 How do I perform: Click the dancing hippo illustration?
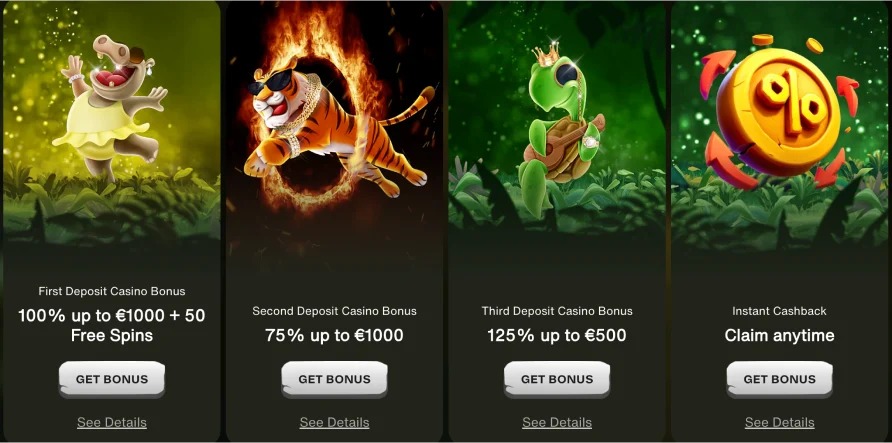pos(112,106)
